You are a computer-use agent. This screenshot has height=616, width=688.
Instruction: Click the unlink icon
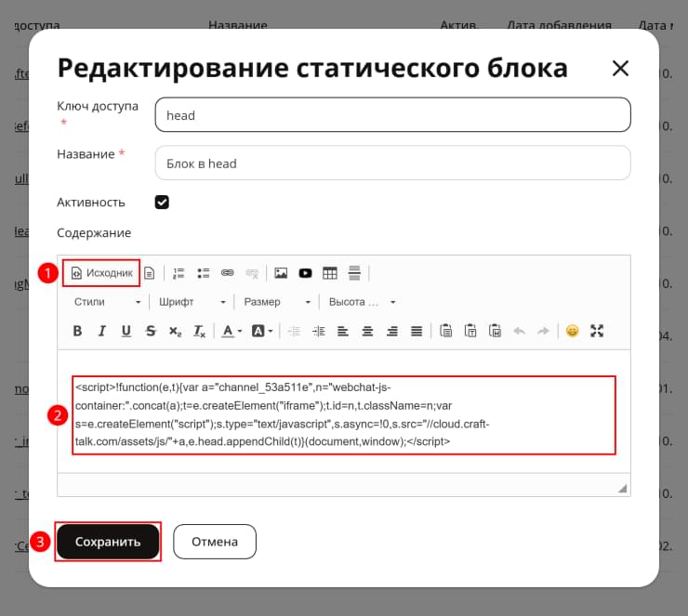pyautogui.click(x=252, y=273)
